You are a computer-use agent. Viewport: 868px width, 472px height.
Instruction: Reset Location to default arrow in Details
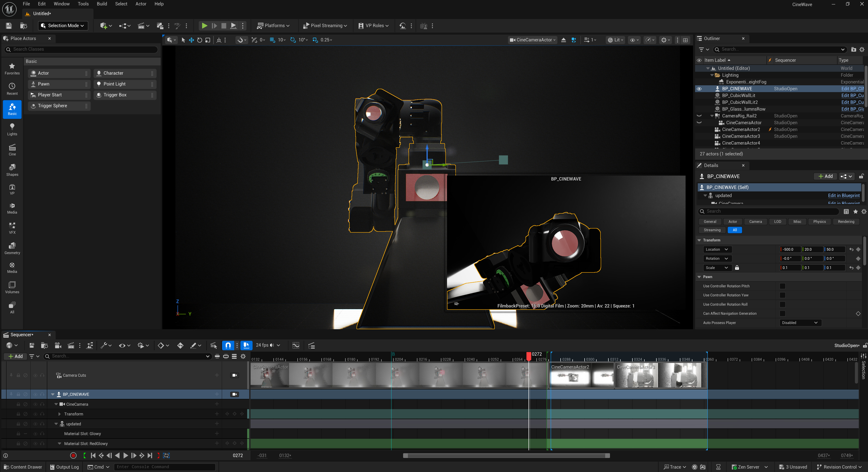(851, 249)
